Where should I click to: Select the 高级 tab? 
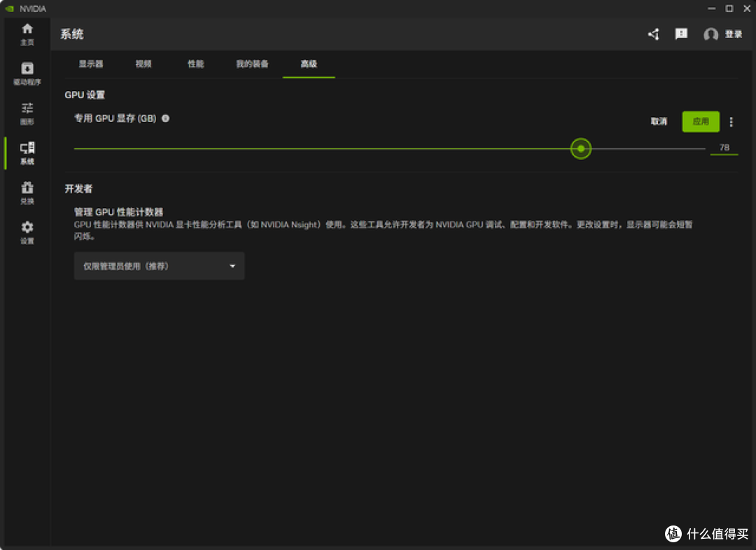[309, 64]
